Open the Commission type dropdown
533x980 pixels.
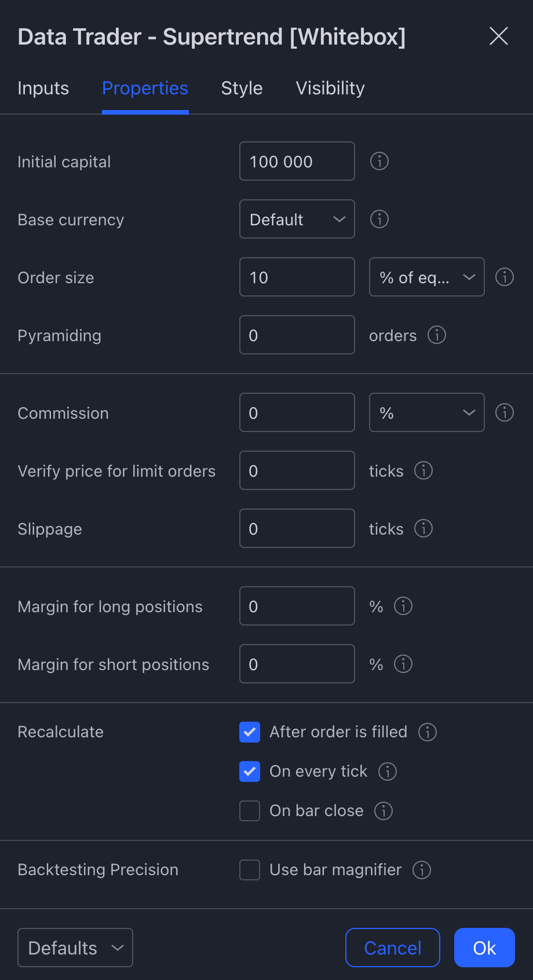point(427,412)
